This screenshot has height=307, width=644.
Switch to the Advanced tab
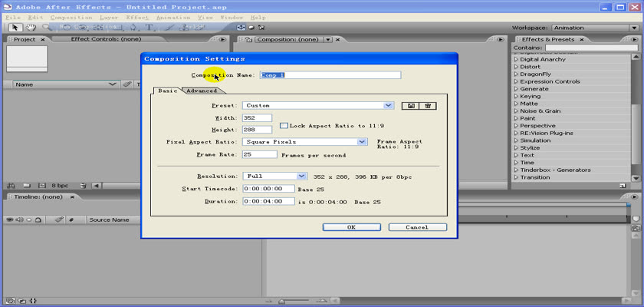click(202, 91)
